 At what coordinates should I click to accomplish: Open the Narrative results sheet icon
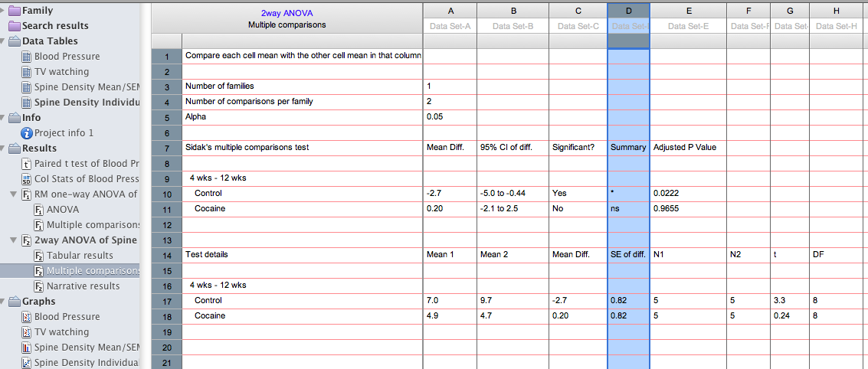(38, 286)
